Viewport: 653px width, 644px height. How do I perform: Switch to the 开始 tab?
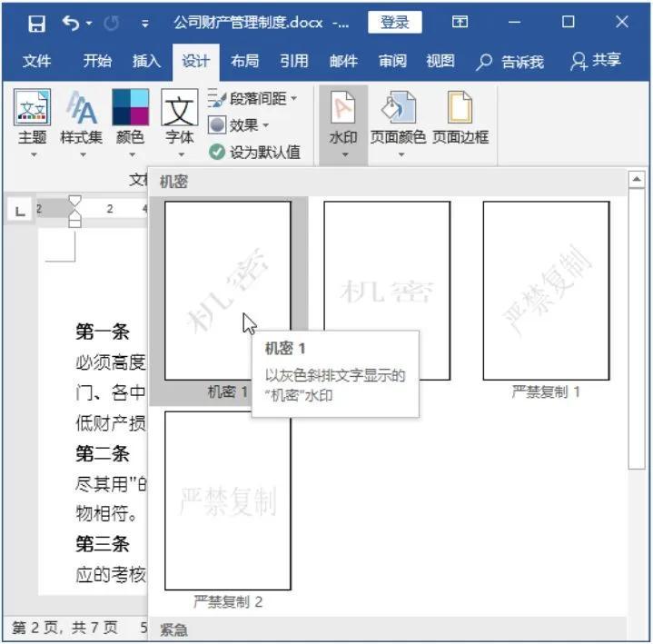click(x=97, y=61)
